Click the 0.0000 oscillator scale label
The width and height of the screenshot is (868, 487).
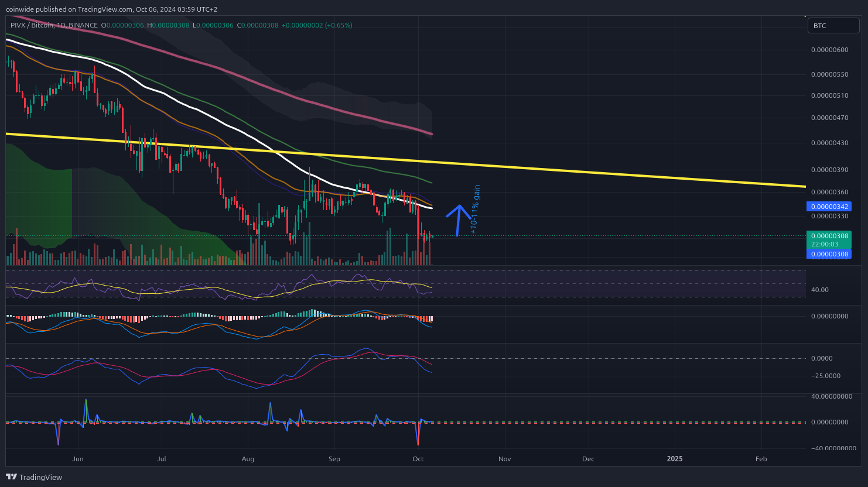pyautogui.click(x=822, y=358)
